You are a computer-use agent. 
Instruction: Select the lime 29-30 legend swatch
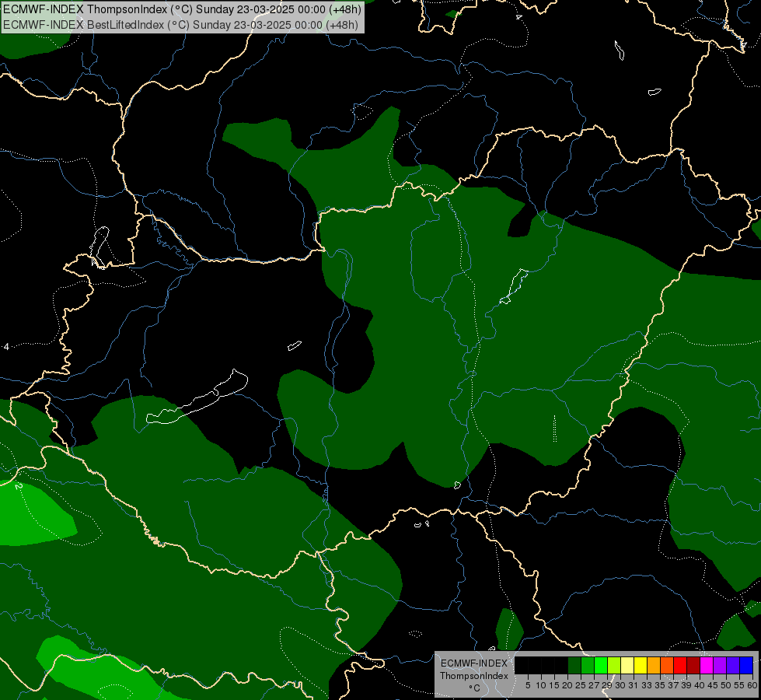614,665
